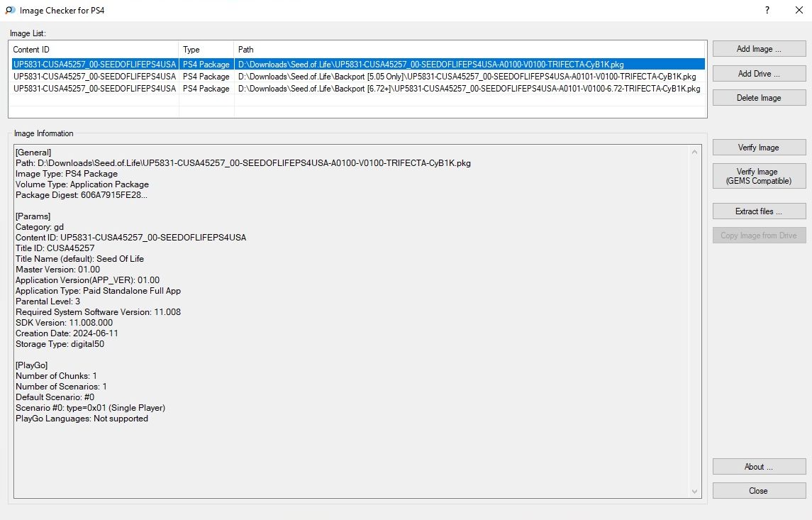Open the Add Drive dialog
Screen dimensions: 812x520
[759, 74]
